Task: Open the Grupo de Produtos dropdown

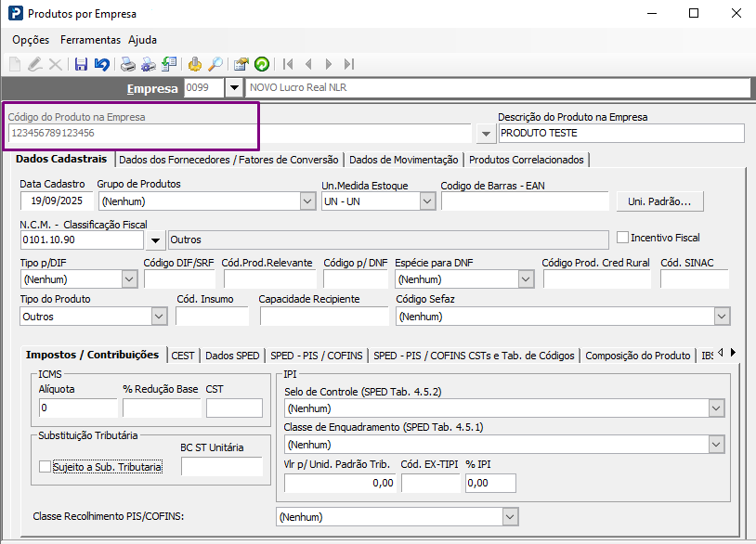Action: point(307,201)
